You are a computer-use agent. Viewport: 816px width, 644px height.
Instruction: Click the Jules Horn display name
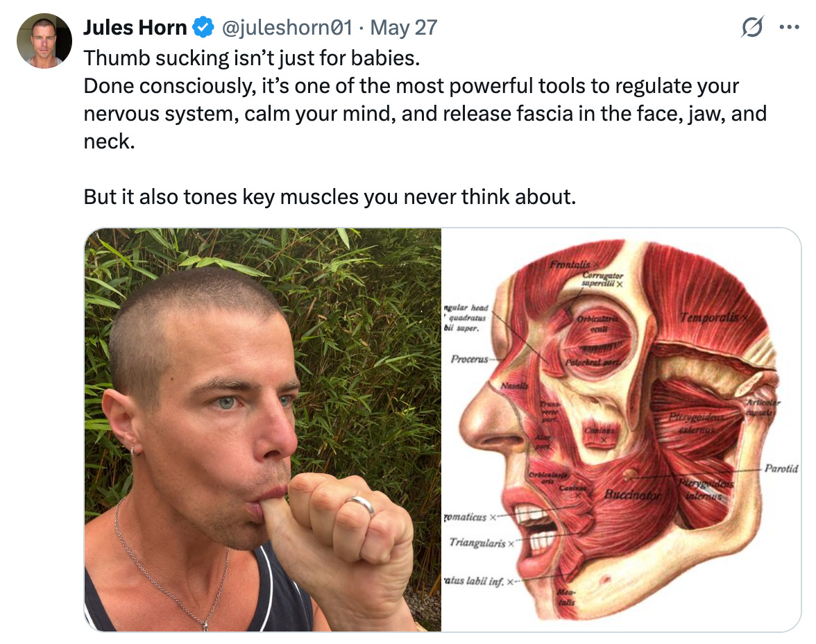coord(135,28)
